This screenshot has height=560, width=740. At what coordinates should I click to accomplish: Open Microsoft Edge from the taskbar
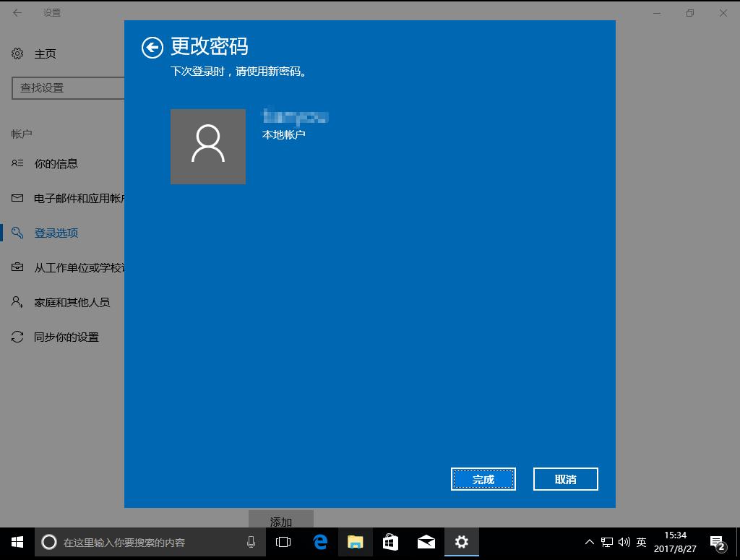(319, 541)
